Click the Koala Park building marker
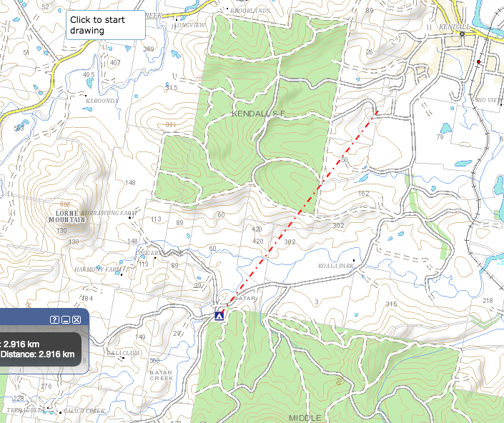Image resolution: width=504 pixels, height=423 pixels. tap(354, 260)
